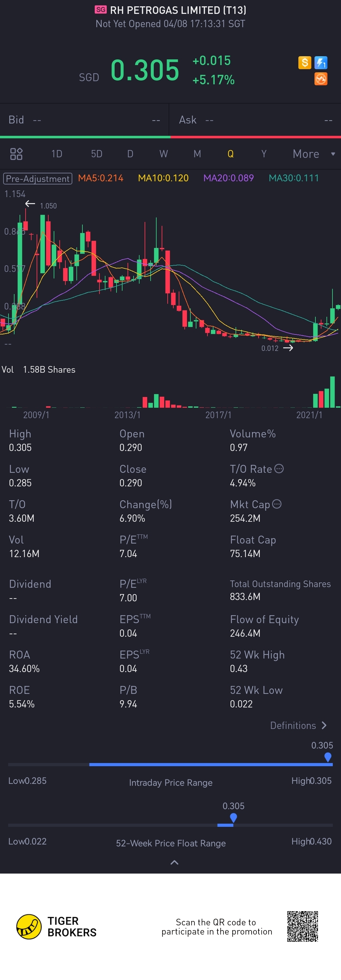341x980 pixels.
Task: Tap the promotion QR code
Action: click(x=302, y=926)
